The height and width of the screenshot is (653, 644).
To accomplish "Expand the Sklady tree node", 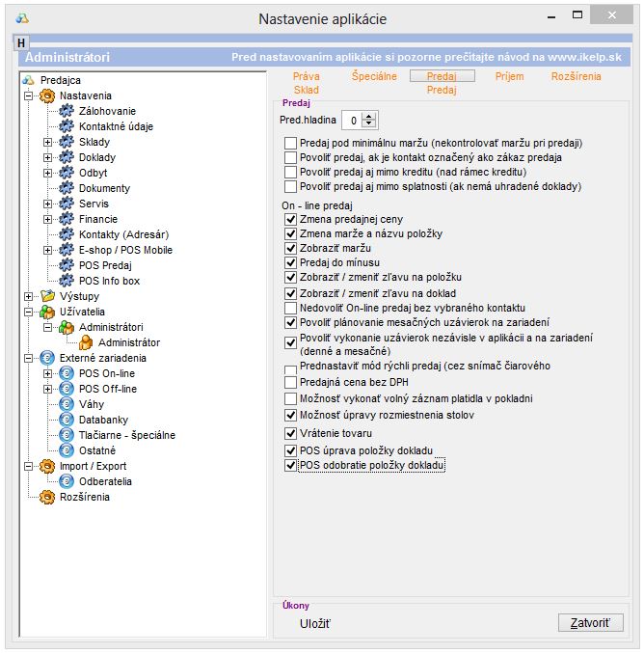I will tap(47, 143).
